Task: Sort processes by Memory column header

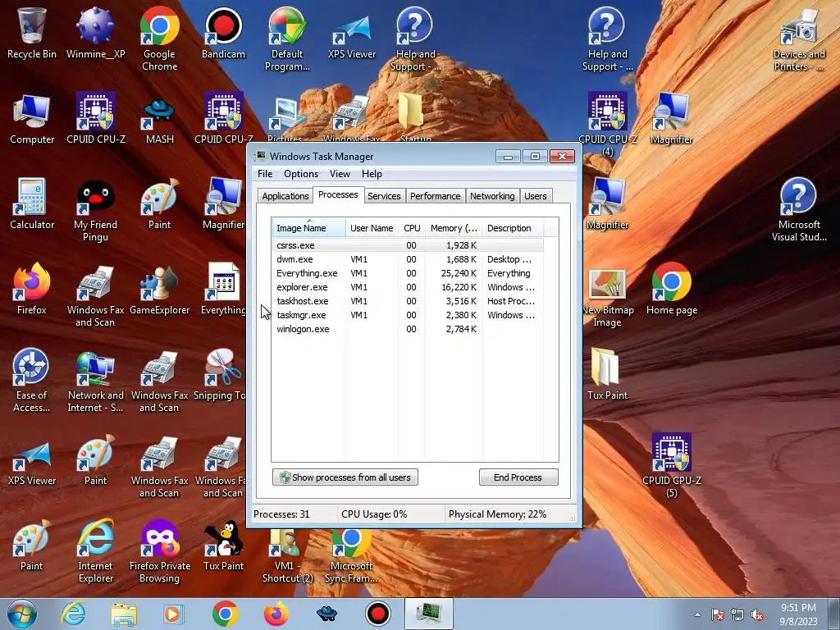Action: pos(454,228)
